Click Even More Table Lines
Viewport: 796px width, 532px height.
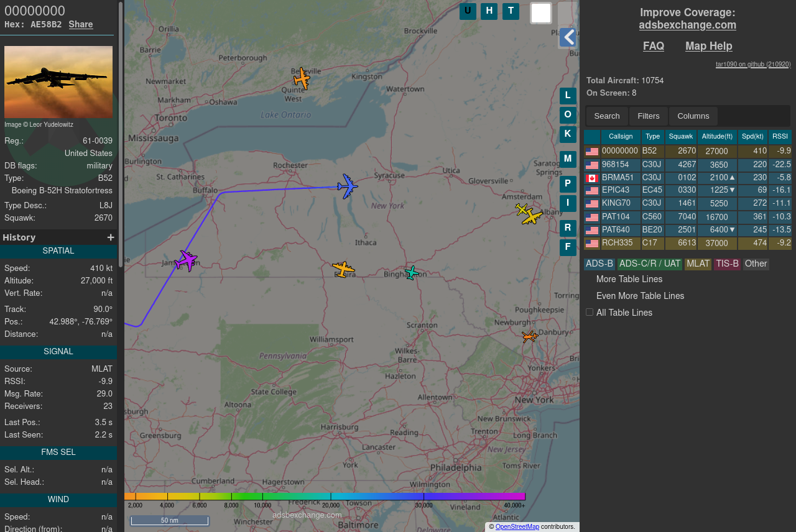pyautogui.click(x=640, y=296)
